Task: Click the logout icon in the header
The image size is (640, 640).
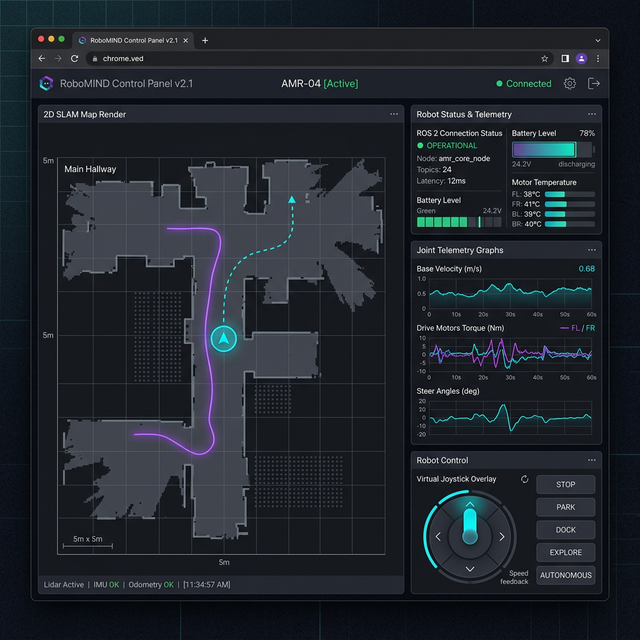Action: click(x=594, y=84)
